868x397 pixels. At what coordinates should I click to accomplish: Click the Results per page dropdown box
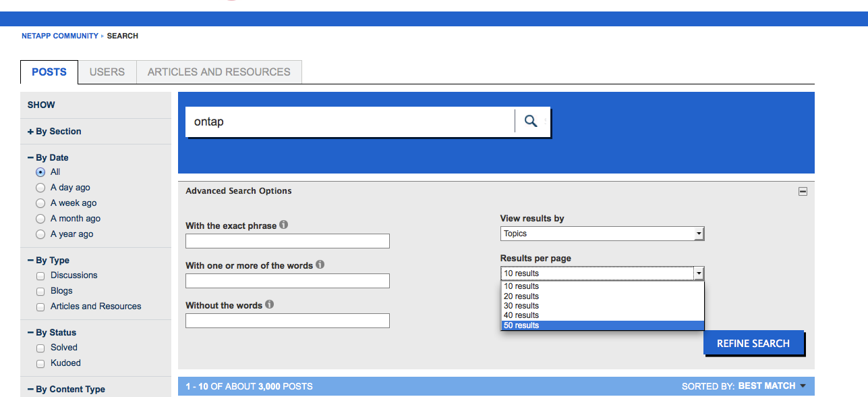coord(602,273)
